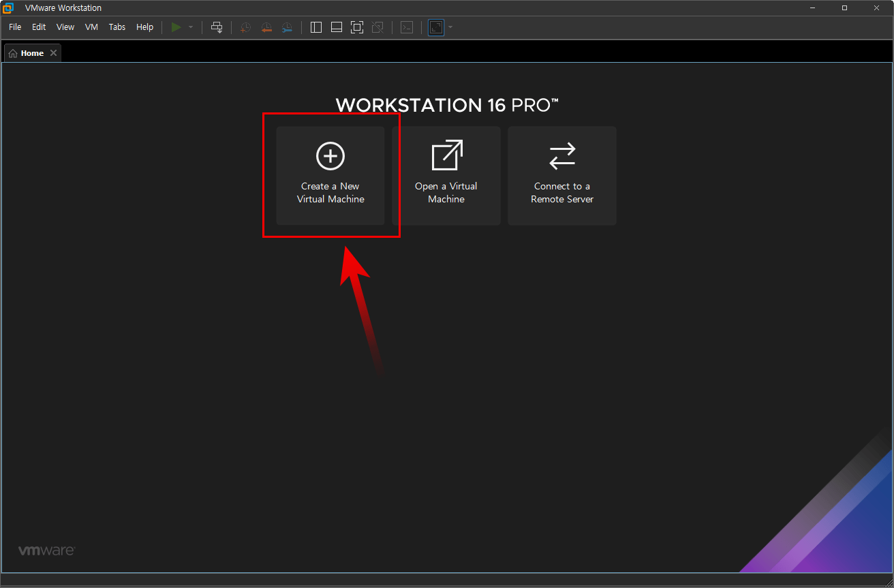Expand the power options dropdown arrow
This screenshot has height=588, width=894.
point(191,27)
